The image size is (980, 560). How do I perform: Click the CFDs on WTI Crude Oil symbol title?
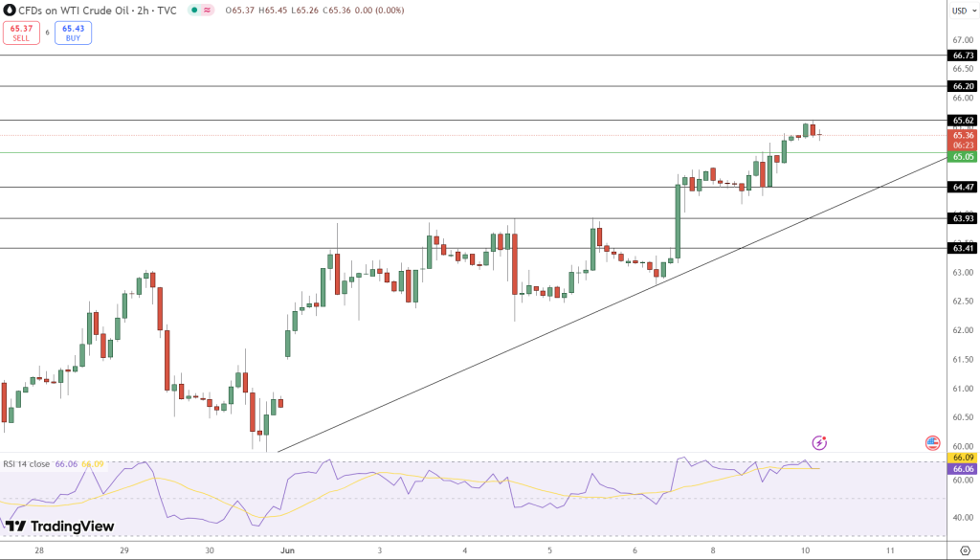coord(98,11)
